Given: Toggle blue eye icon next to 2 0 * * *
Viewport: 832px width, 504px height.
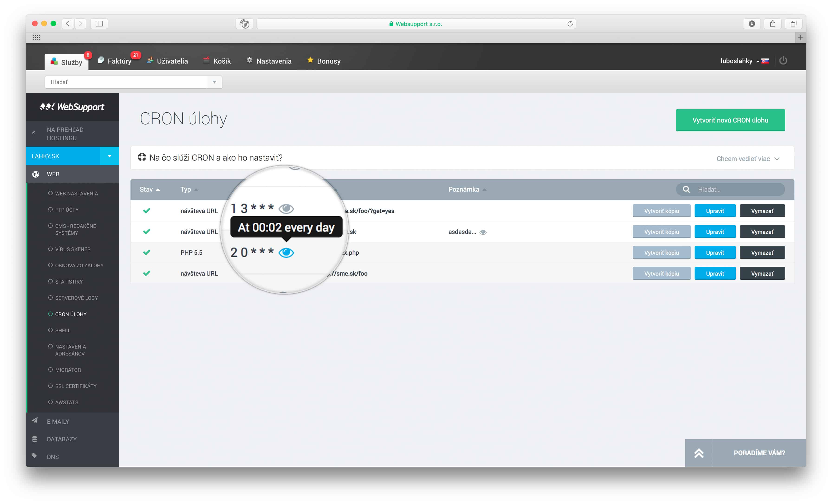Looking at the screenshot, I should (x=286, y=252).
